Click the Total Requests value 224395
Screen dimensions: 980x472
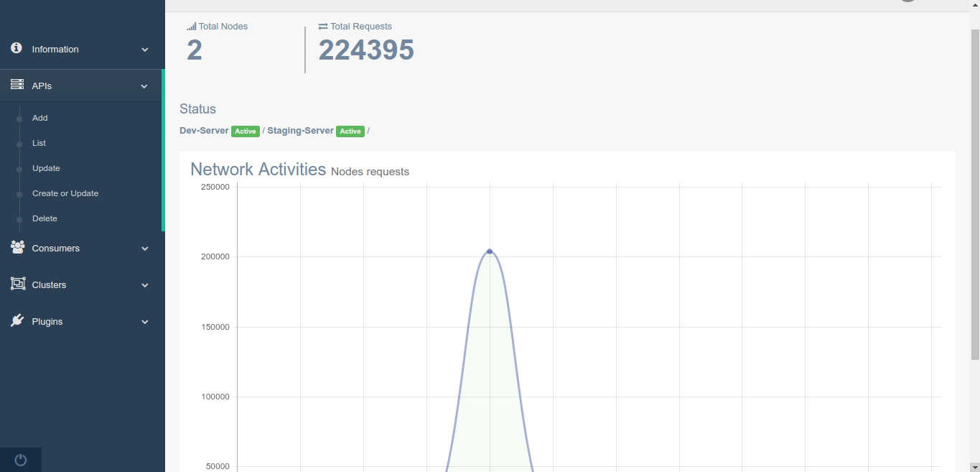[x=366, y=50]
